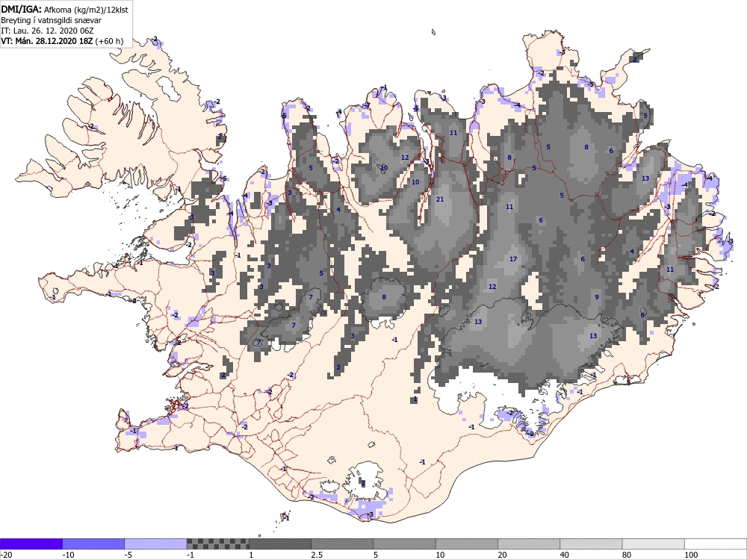Click the white legend swatch above 100
Screen dimensions: 747x560
(x=716, y=544)
